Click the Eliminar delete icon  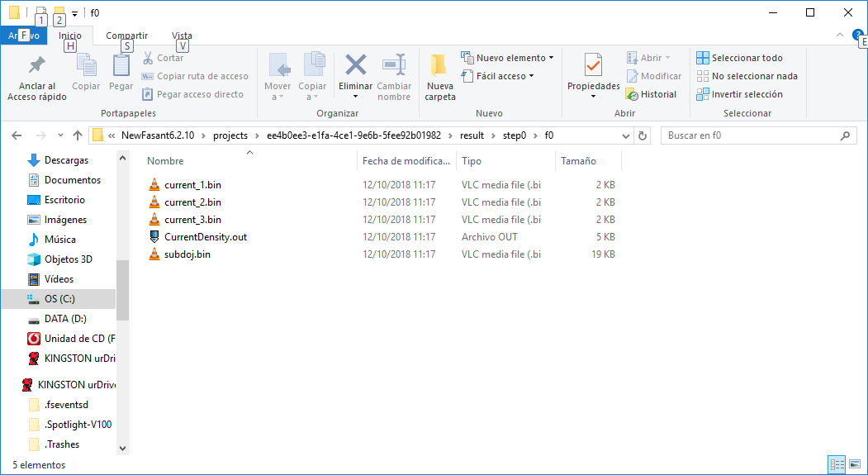[x=355, y=65]
